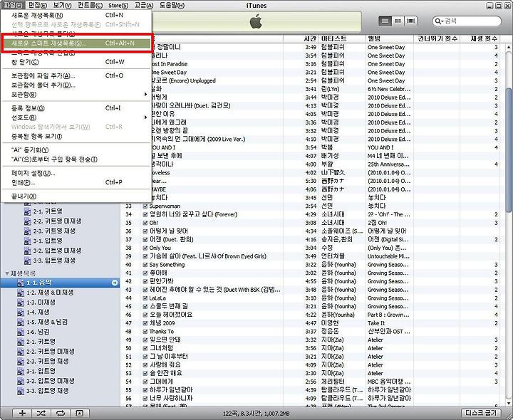Click the 디스크 굽기 button
This screenshot has height=420, width=513.
481,413
